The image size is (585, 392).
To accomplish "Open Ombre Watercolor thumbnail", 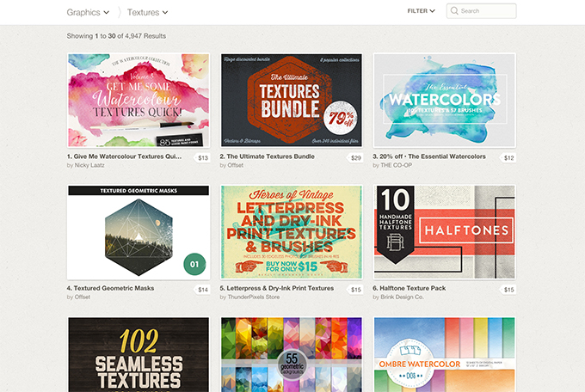I will coord(445,354).
